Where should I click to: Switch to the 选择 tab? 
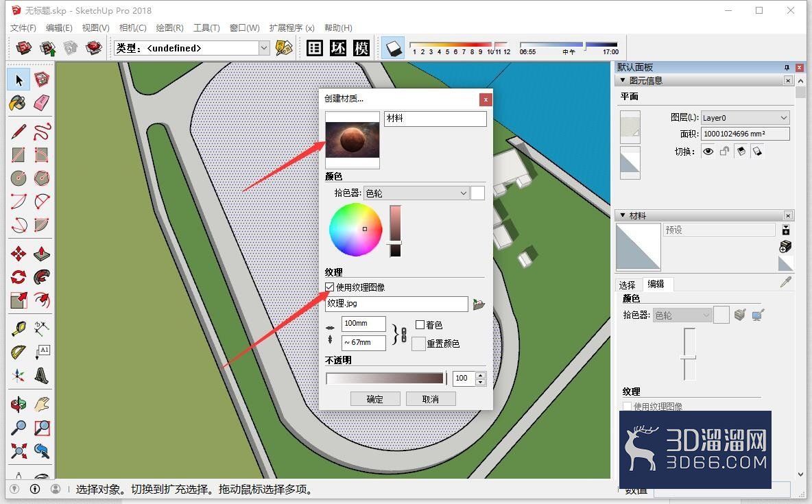click(x=627, y=285)
